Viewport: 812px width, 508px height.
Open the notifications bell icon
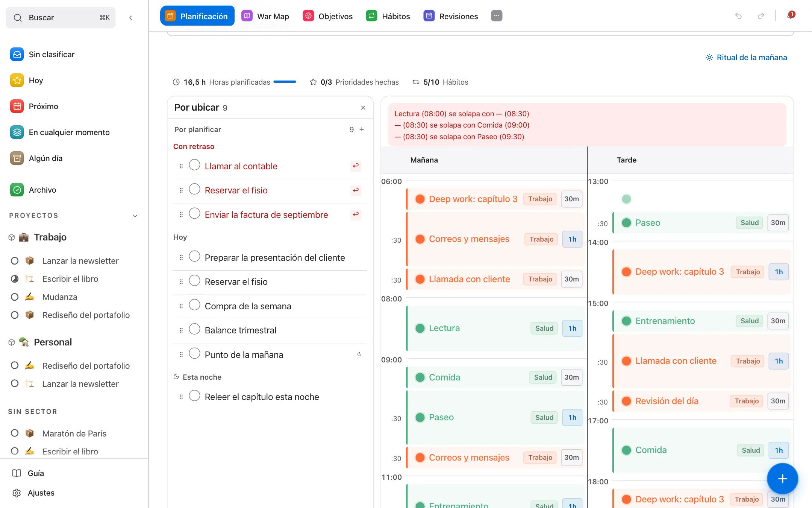pyautogui.click(x=790, y=16)
